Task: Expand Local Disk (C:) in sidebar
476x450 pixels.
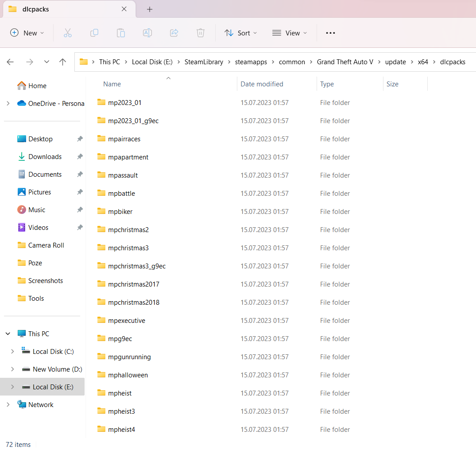Action: pyautogui.click(x=12, y=351)
